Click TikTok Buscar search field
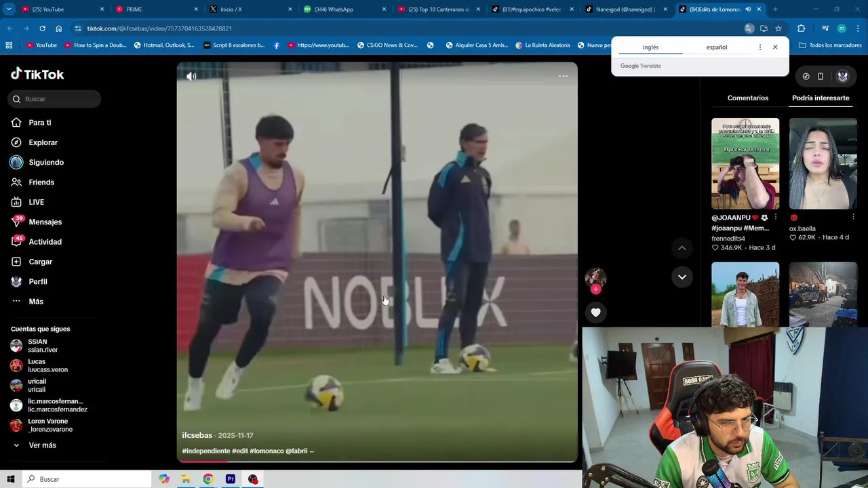Viewport: 868px width, 488px height. click(x=56, y=99)
